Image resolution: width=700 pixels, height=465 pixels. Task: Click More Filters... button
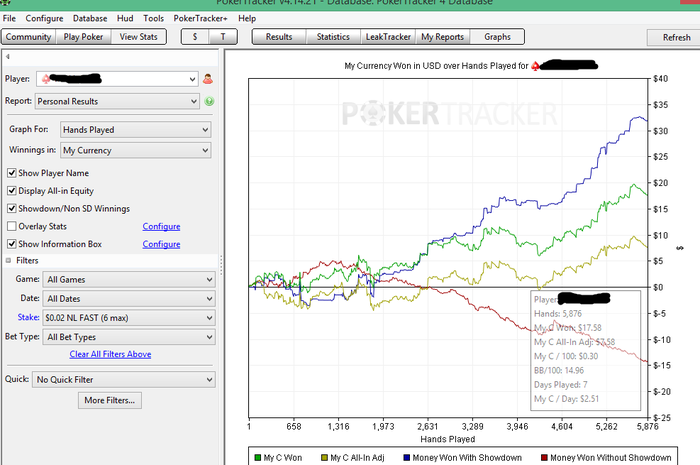[x=110, y=400]
